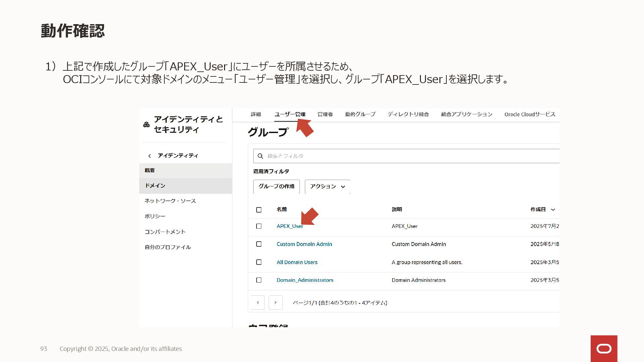Click the 適用済フィルタ label
This screenshot has height=362, width=644.
pos(271,172)
